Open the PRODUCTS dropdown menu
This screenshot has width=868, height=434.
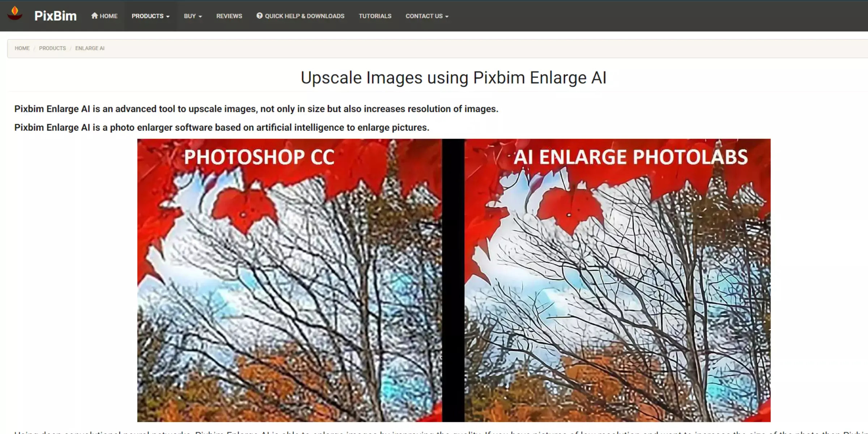click(x=150, y=16)
